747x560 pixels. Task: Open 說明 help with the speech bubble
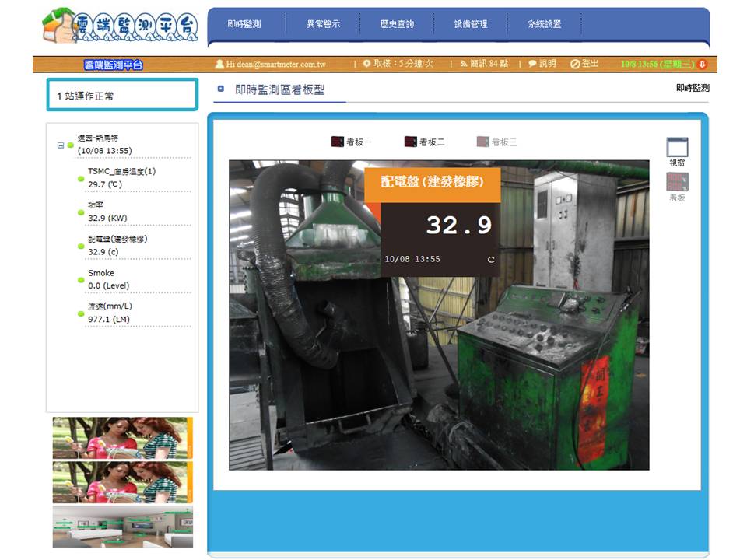click(542, 64)
